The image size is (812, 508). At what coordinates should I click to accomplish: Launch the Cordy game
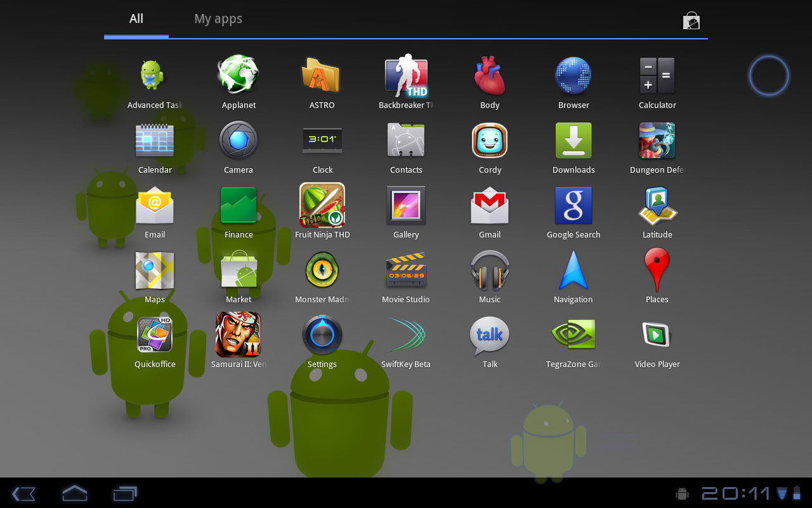(x=490, y=141)
